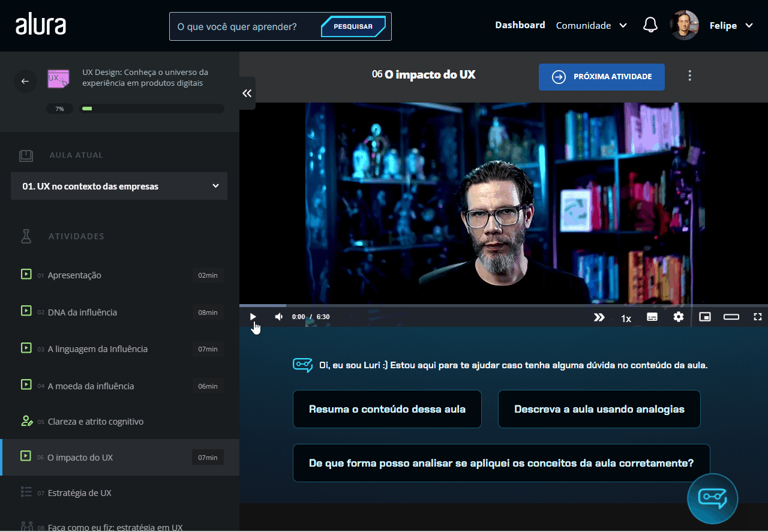Click the Alura logo
This screenshot has width=768, height=532.
tap(40, 24)
